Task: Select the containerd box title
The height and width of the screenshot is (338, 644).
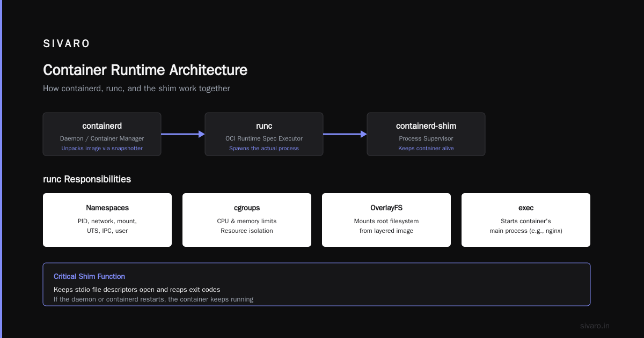Action: point(102,126)
